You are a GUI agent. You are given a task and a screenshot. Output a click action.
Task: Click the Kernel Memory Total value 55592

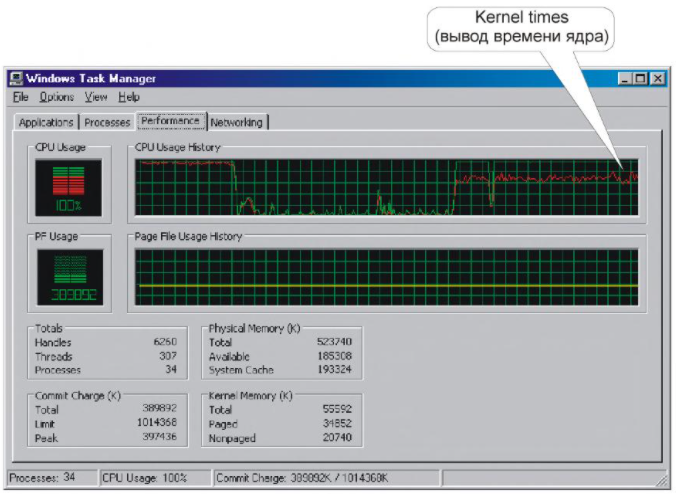click(x=337, y=409)
